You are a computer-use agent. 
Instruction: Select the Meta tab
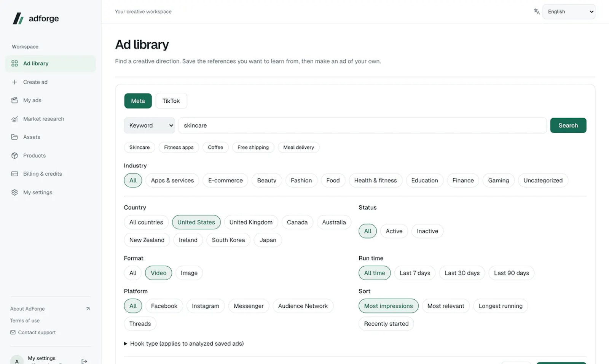(x=138, y=101)
